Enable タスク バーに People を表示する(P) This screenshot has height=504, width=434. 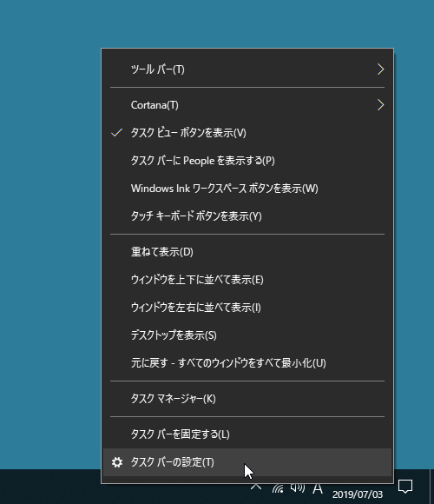pyautogui.click(x=247, y=161)
